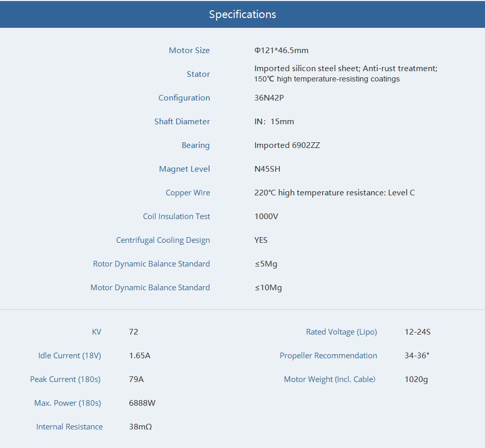Image resolution: width=485 pixels, height=448 pixels.
Task: Click the Specifications header title
Action: point(242,14)
